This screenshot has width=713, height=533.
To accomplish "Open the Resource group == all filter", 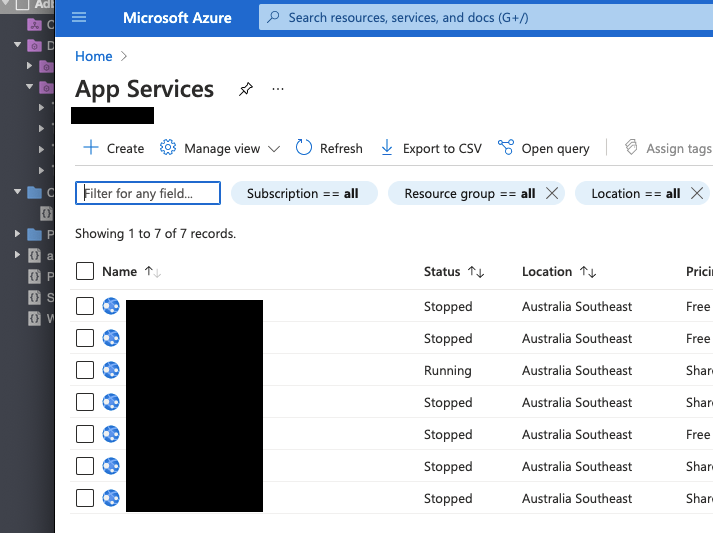I will point(469,193).
